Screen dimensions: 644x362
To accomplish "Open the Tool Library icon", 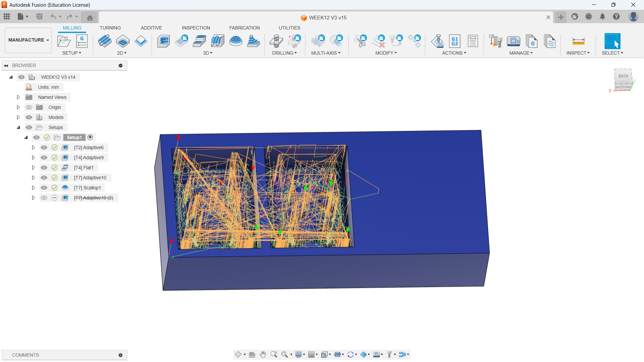I will click(495, 41).
